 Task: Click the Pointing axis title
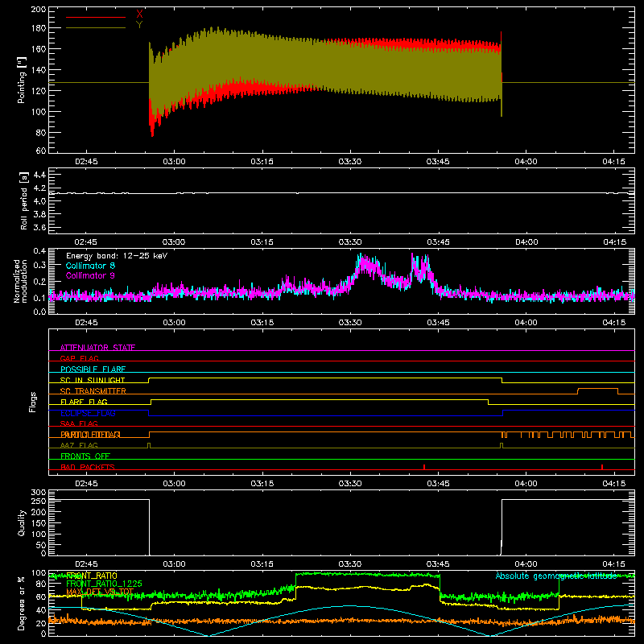point(22,80)
